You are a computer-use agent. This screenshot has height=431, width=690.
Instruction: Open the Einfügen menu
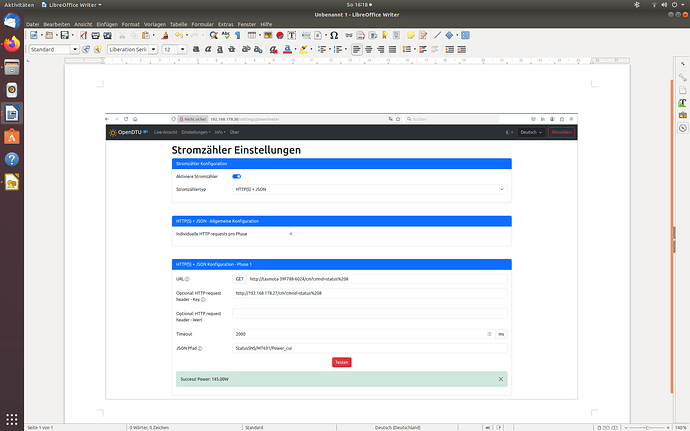tap(107, 24)
